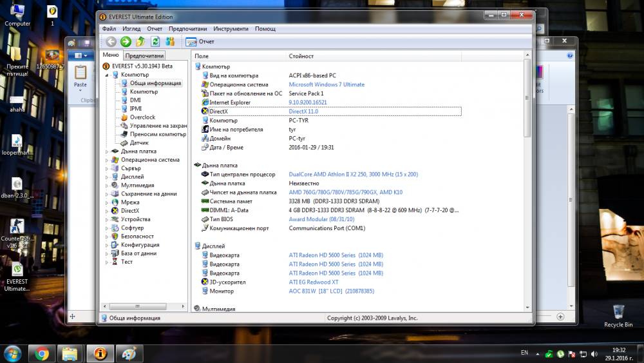
Task: Open Windows Explorer from taskbar
Action: [70, 353]
